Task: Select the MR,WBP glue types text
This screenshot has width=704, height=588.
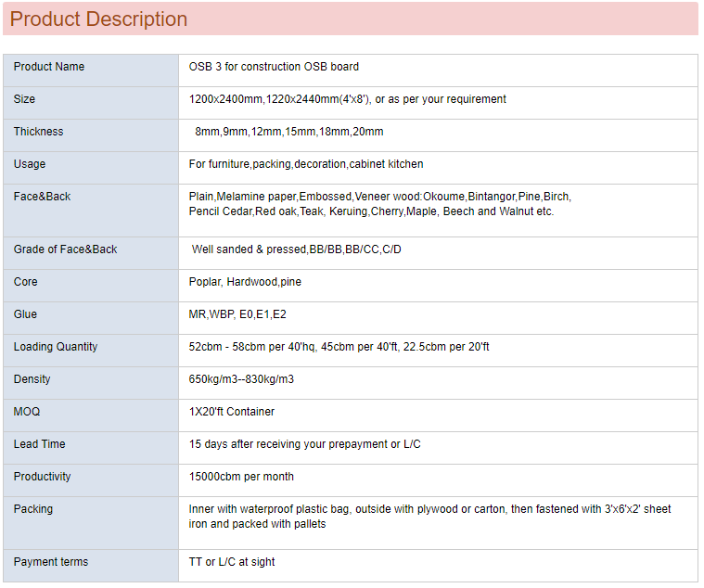Action: pyautogui.click(x=237, y=314)
